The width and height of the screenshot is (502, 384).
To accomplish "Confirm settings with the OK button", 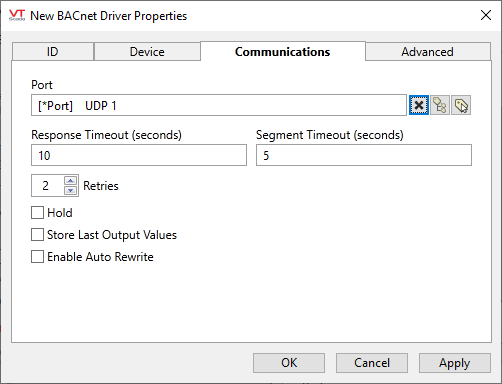I will tap(289, 363).
